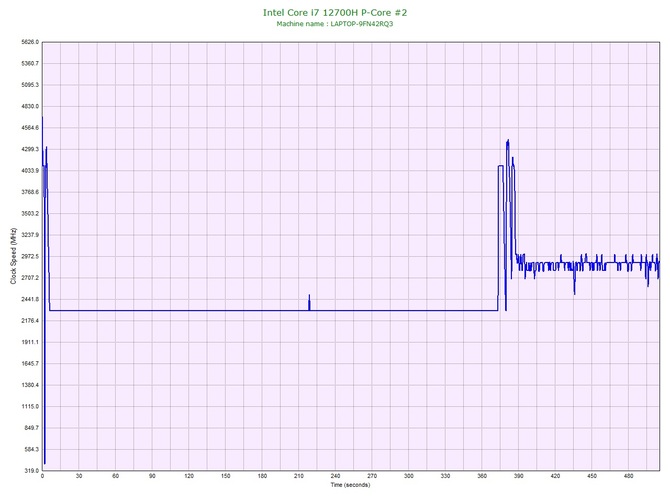670x502 pixels.
Task: Select the 2176.4 y-axis value
Action: (x=30, y=321)
